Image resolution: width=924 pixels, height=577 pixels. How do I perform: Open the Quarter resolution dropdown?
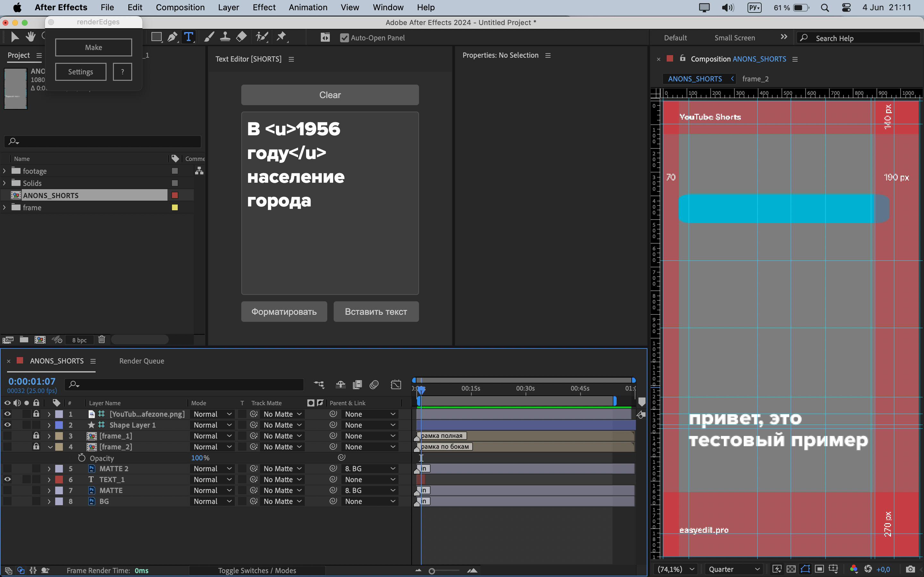tap(733, 569)
